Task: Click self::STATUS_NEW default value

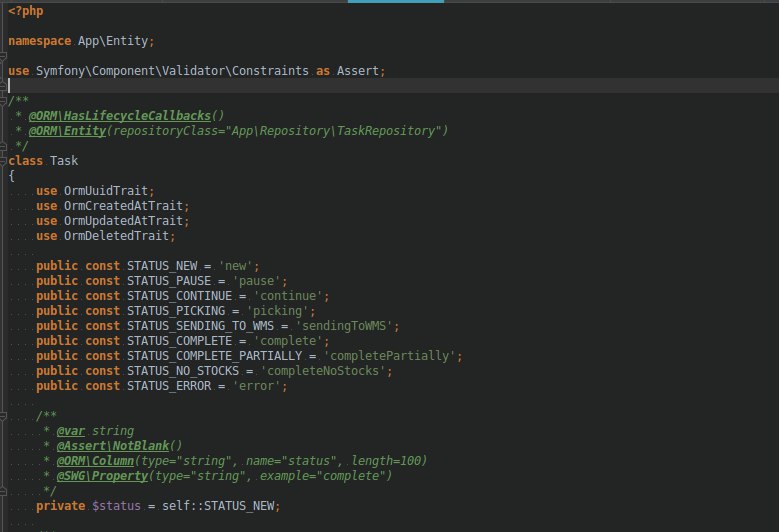Action: (x=218, y=506)
